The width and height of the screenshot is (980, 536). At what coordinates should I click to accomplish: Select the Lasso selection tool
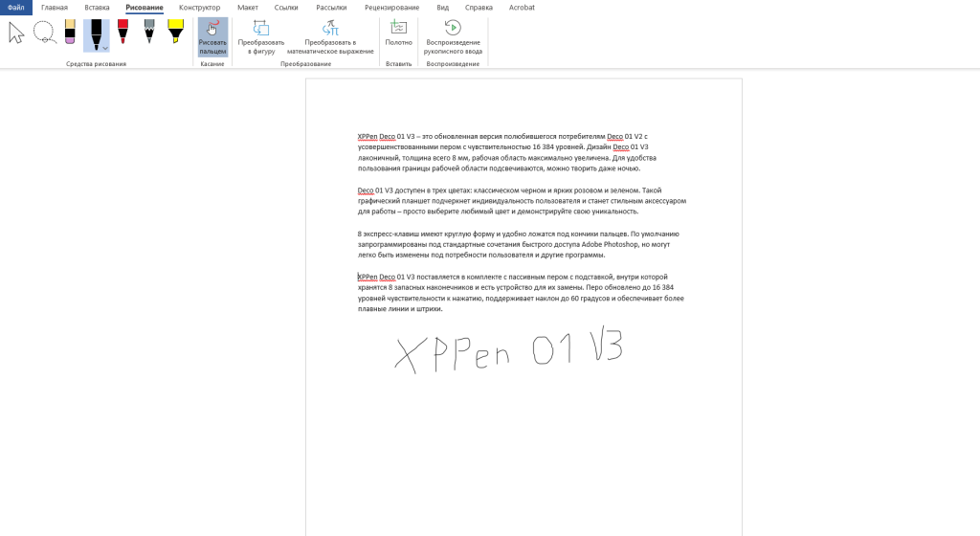pyautogui.click(x=44, y=33)
